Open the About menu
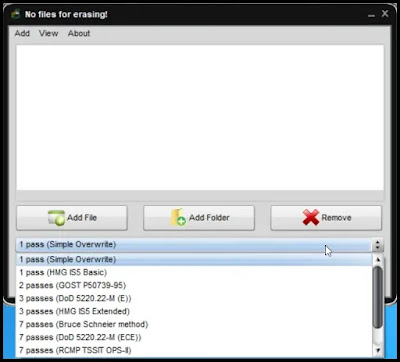Image resolution: width=400 pixels, height=362 pixels. [x=79, y=33]
